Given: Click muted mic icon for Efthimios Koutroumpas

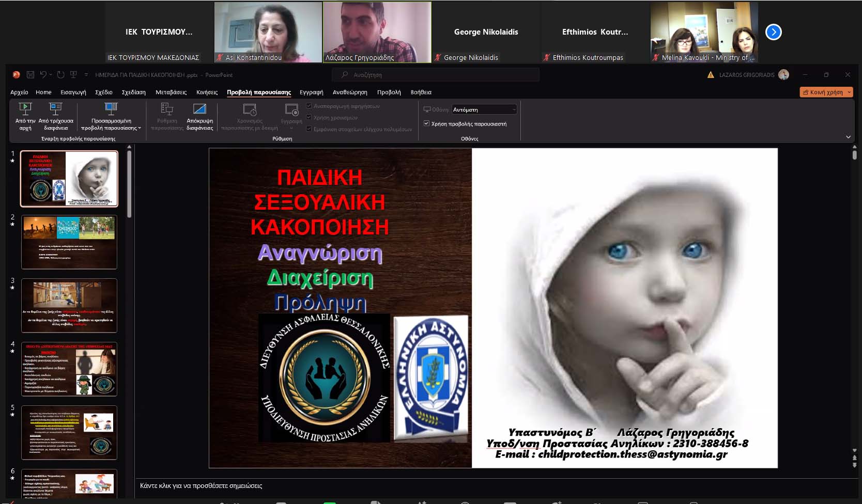Looking at the screenshot, I should point(547,57).
